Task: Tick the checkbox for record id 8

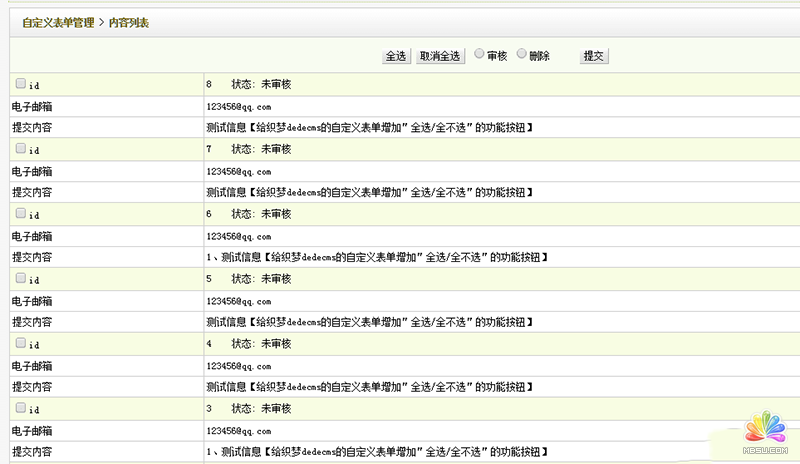Action: tap(21, 84)
